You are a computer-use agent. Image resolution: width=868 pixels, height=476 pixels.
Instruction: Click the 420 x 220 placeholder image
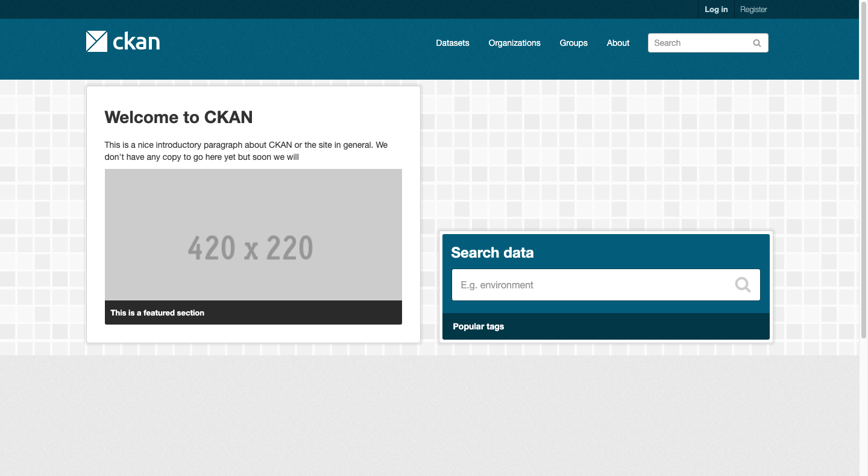(x=253, y=234)
